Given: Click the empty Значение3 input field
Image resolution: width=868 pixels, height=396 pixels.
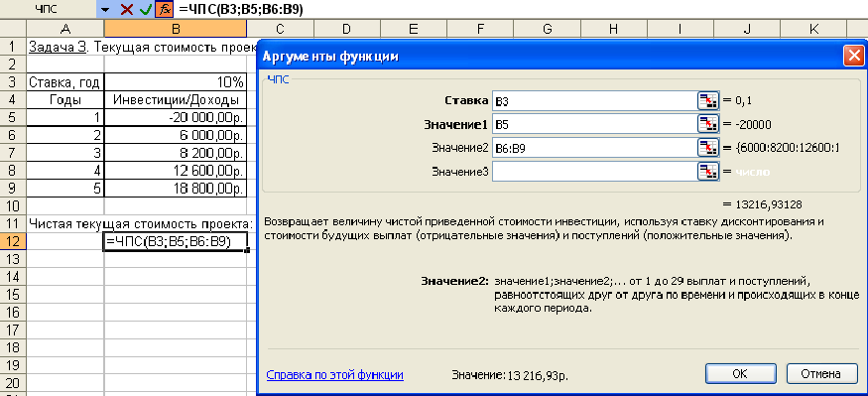Looking at the screenshot, I should pyautogui.click(x=594, y=172).
